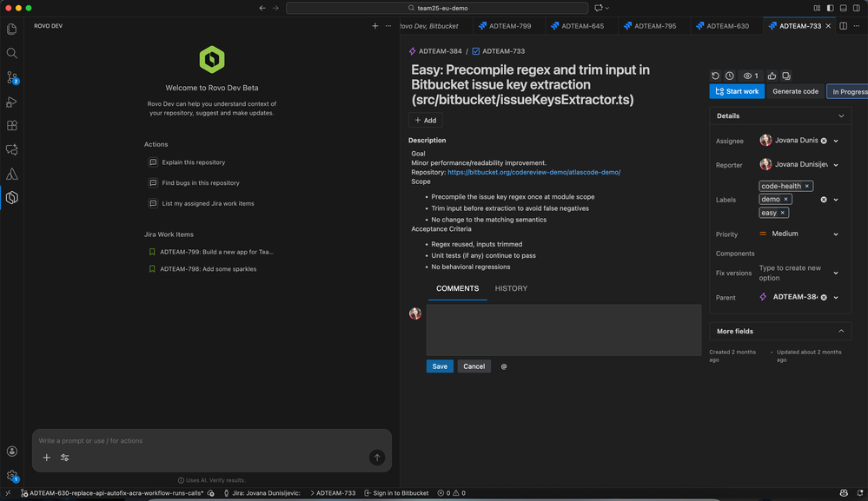Select the Atlassian logo icon in the sidebar
This screenshot has height=501, width=868.
(x=11, y=173)
